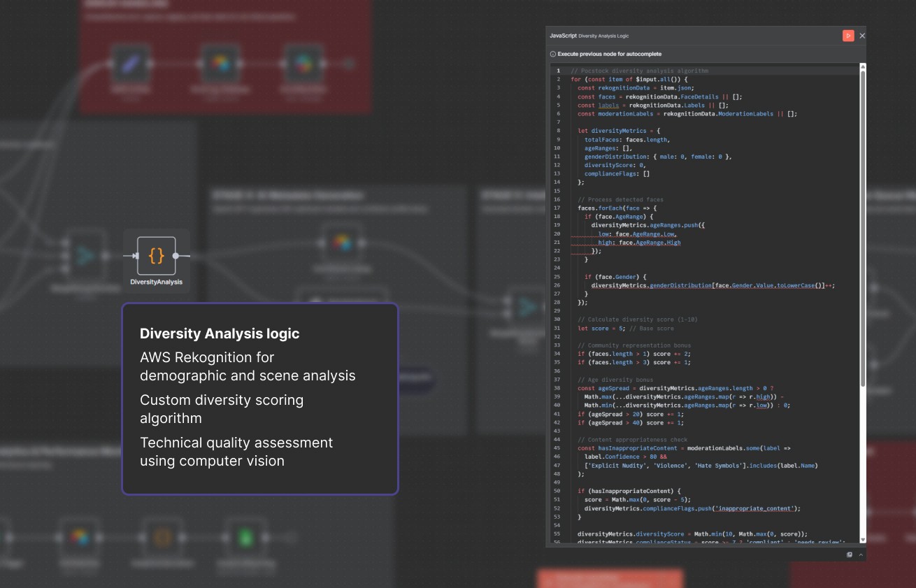Click line number 31 in the editor gutter
This screenshot has width=916, height=588.
point(557,328)
